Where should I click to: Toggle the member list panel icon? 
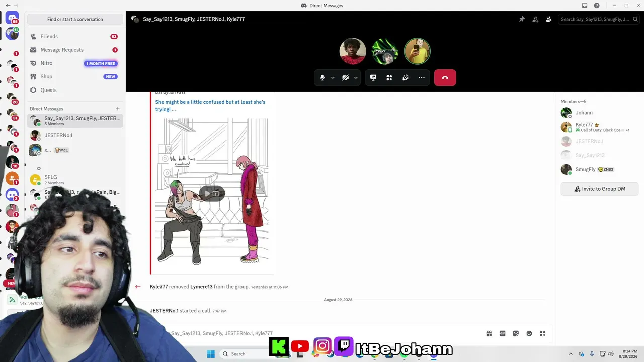click(x=548, y=19)
